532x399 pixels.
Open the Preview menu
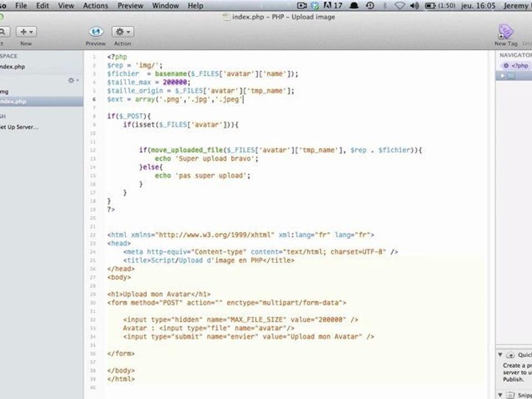coord(130,6)
